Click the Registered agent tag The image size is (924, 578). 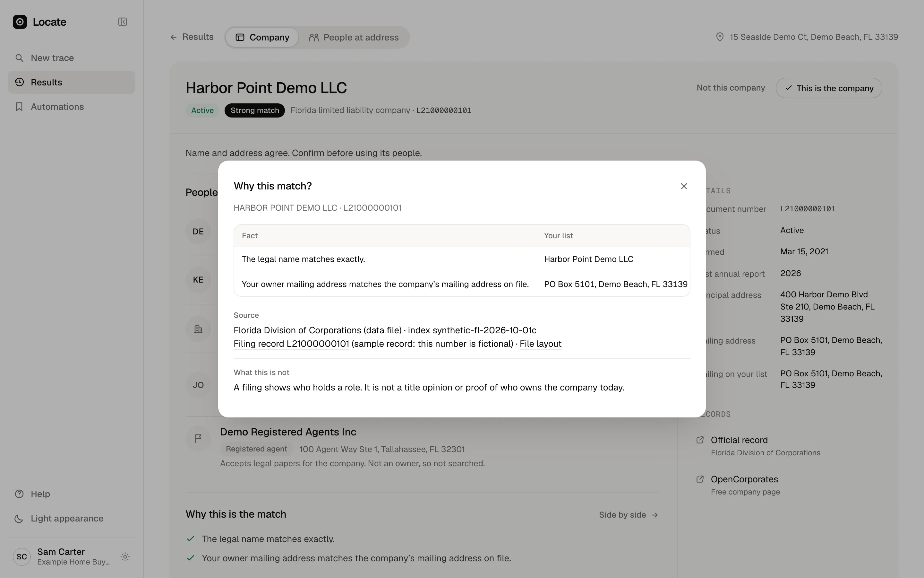(x=256, y=449)
